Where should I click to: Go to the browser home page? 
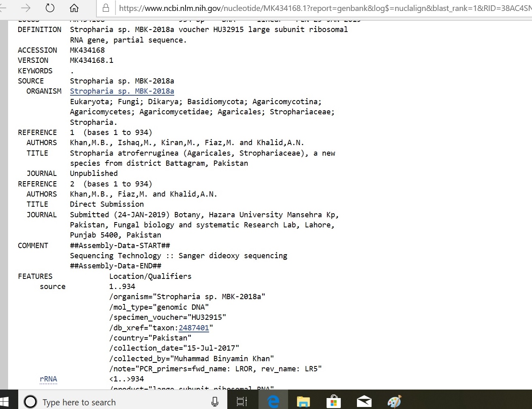pyautogui.click(x=74, y=8)
